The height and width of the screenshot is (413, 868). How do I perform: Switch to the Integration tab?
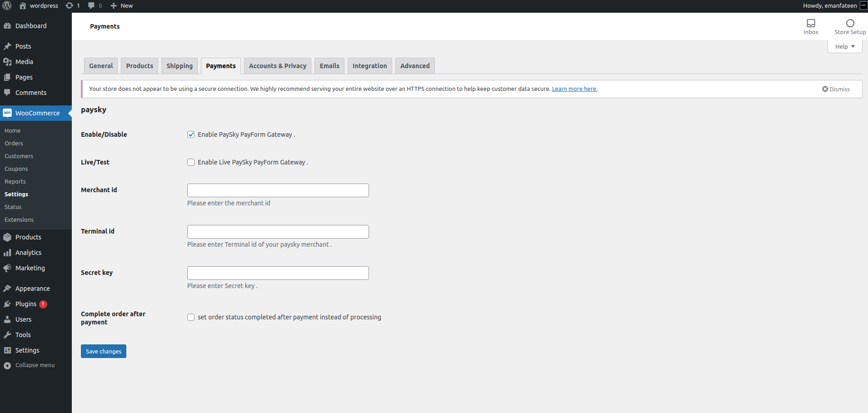pyautogui.click(x=370, y=66)
